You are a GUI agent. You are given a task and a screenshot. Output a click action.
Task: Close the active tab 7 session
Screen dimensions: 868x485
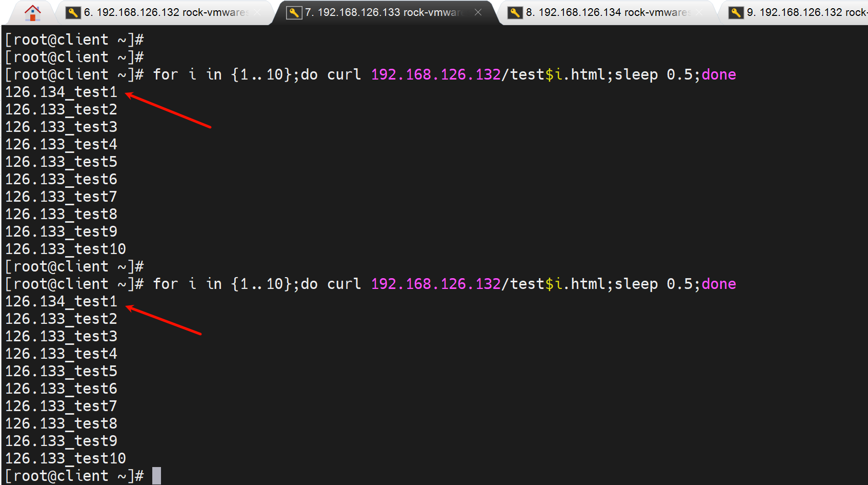(x=478, y=12)
